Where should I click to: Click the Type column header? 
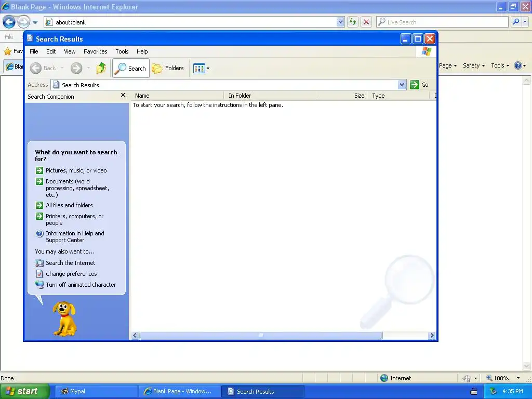click(x=398, y=96)
